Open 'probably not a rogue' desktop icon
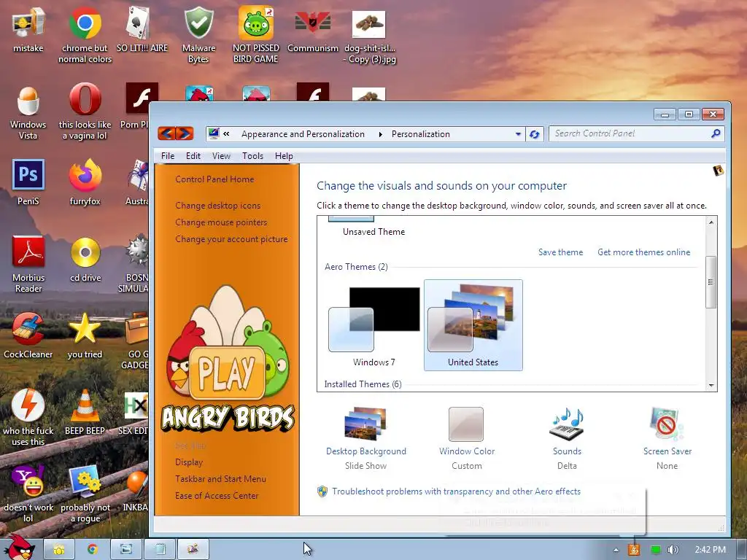The image size is (747, 560). pyautogui.click(x=85, y=481)
